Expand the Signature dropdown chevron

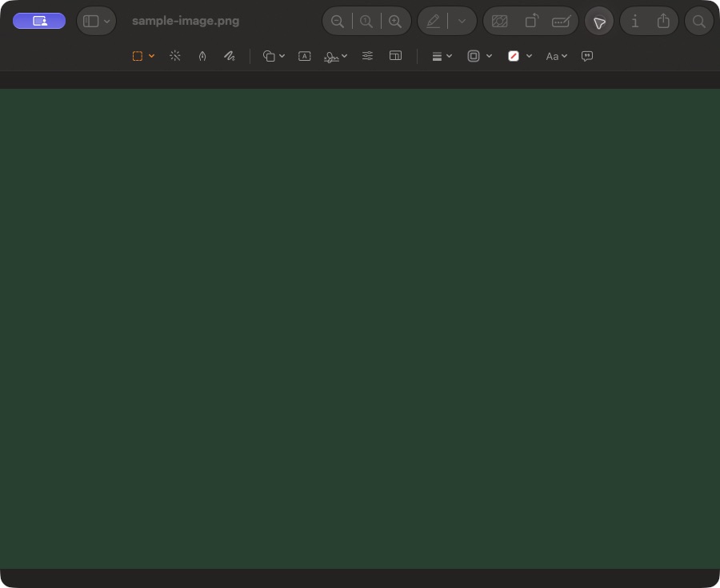[x=344, y=56]
